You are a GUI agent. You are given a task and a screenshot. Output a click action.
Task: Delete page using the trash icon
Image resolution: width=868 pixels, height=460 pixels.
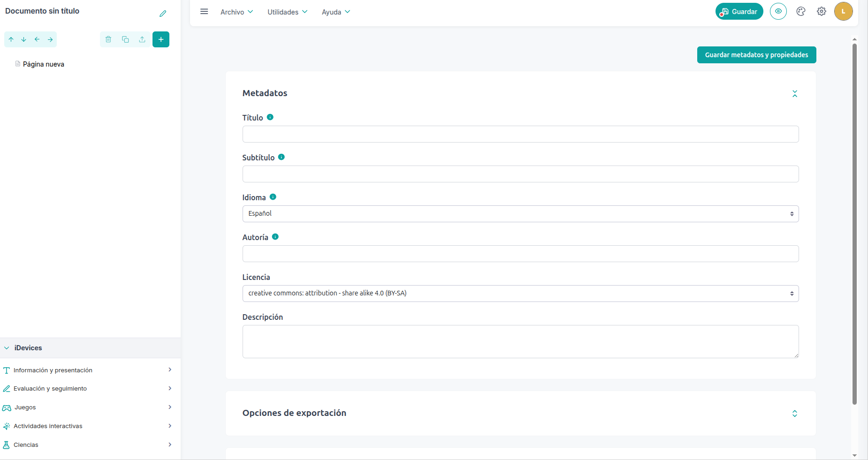pyautogui.click(x=108, y=39)
